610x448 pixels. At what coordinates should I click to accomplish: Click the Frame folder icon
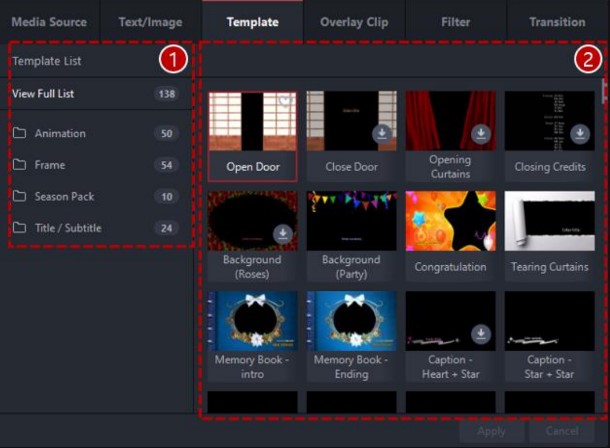pos(20,165)
